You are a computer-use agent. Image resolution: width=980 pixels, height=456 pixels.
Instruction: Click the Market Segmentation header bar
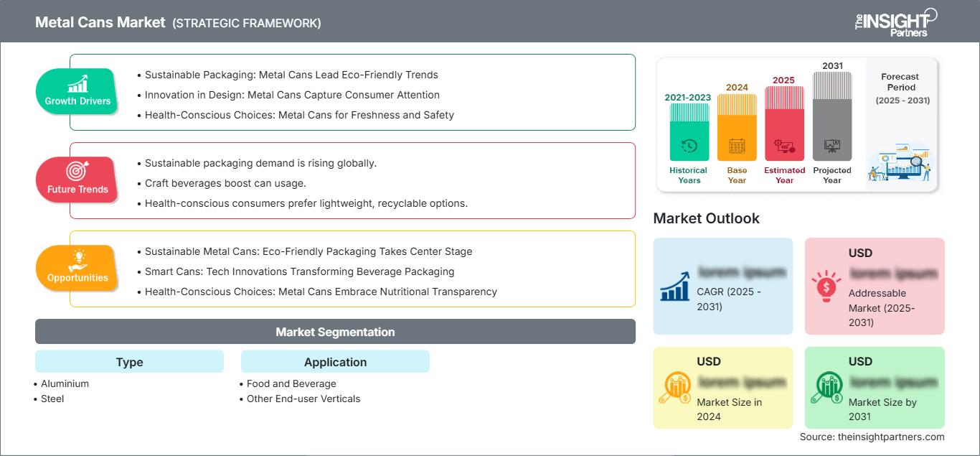coord(335,332)
